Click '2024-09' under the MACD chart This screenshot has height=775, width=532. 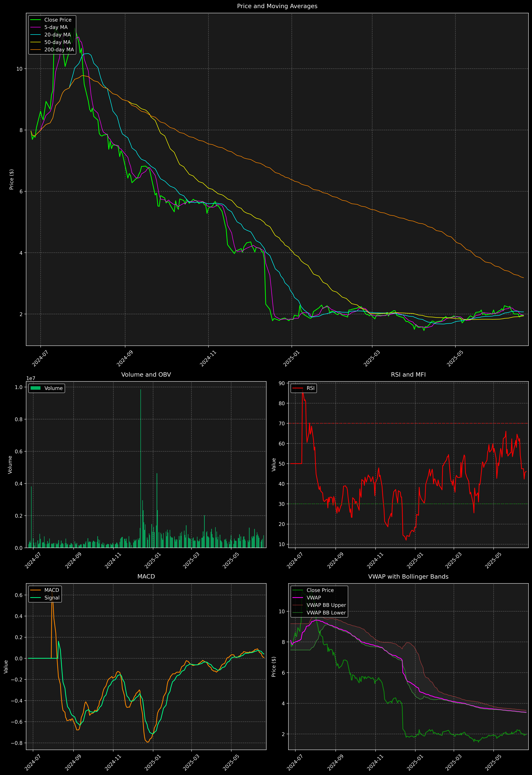(x=73, y=762)
